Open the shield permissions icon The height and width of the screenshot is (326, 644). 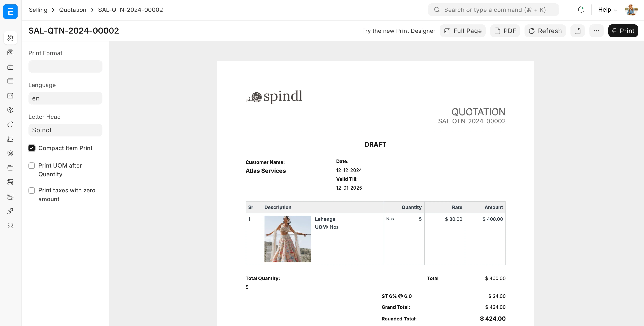[10, 153]
